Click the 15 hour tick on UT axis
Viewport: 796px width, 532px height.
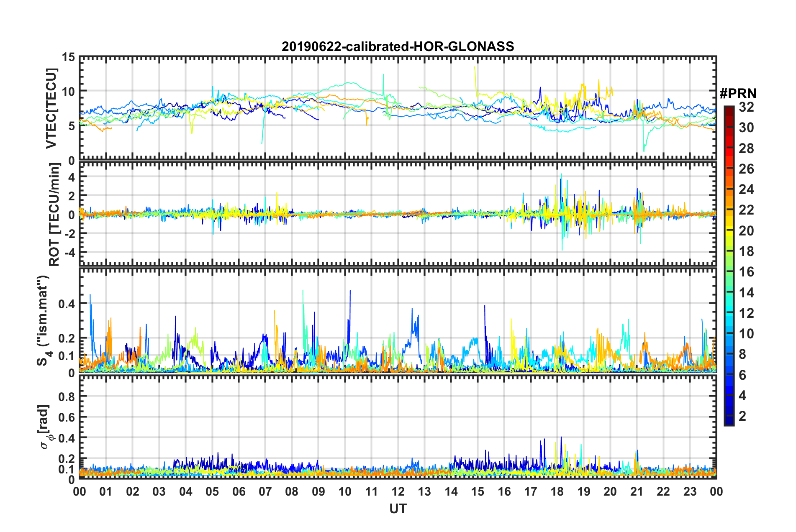click(478, 491)
